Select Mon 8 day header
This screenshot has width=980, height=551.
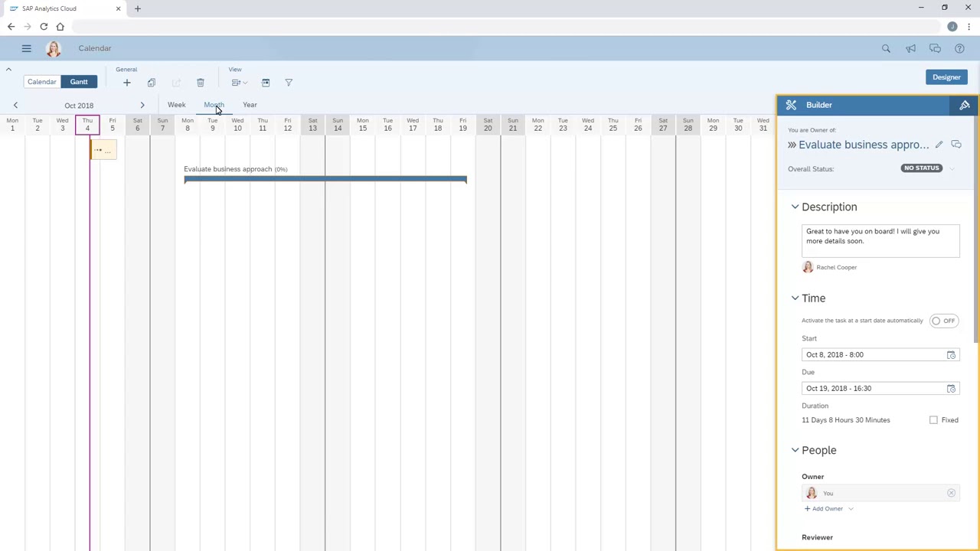pos(188,125)
